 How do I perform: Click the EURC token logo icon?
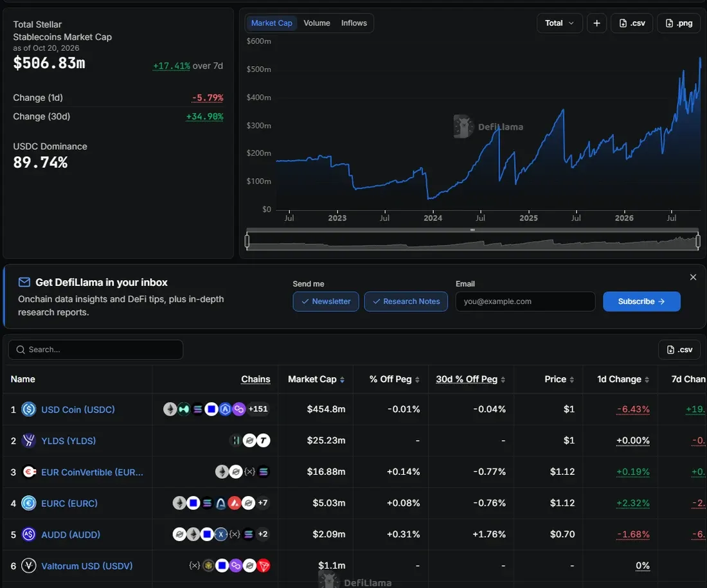pyautogui.click(x=29, y=503)
